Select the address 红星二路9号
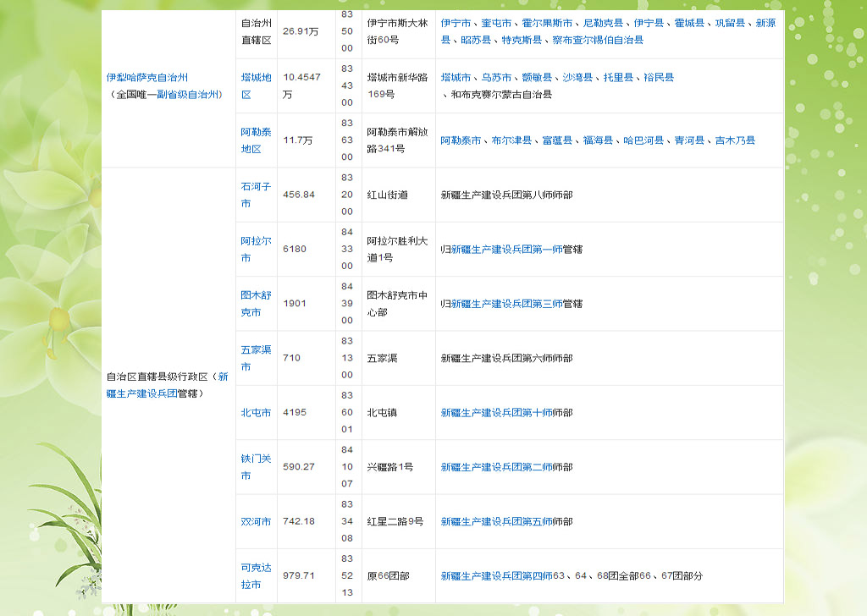The width and height of the screenshot is (867, 616). (x=395, y=521)
